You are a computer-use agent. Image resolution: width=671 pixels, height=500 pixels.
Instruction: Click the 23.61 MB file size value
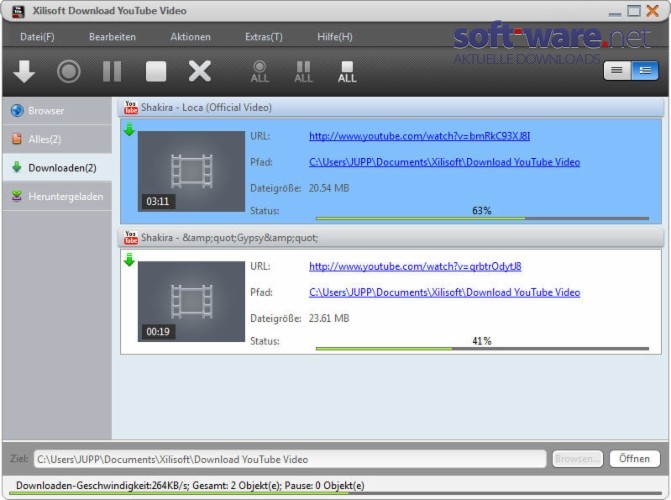coord(329,318)
